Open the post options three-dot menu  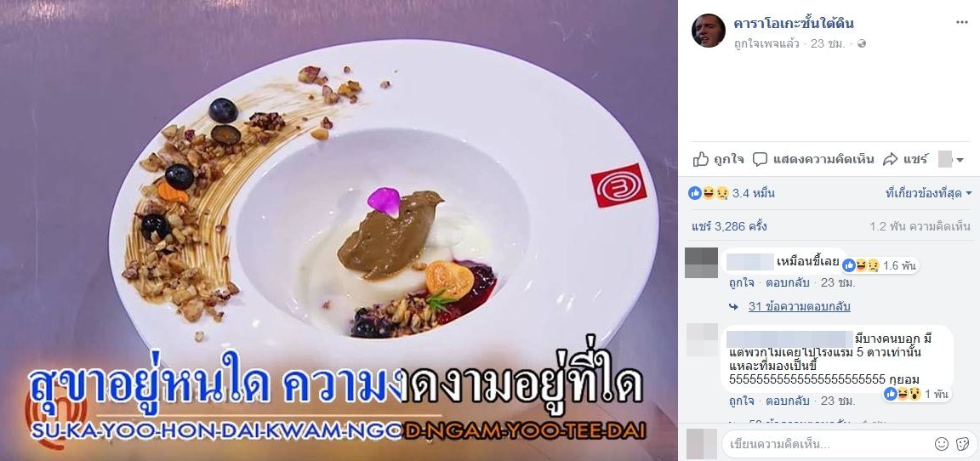pyautogui.click(x=962, y=22)
